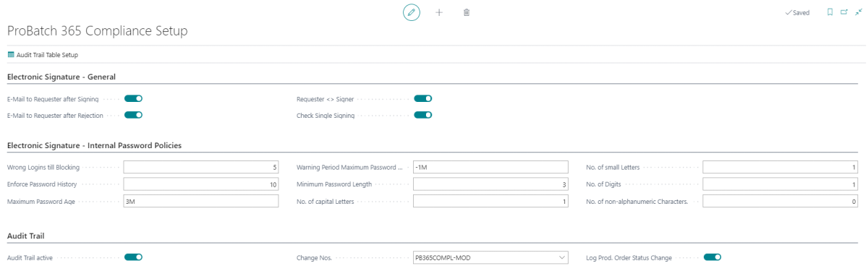
Task: Click the Audit Trail Table Setup table icon
Action: point(11,55)
